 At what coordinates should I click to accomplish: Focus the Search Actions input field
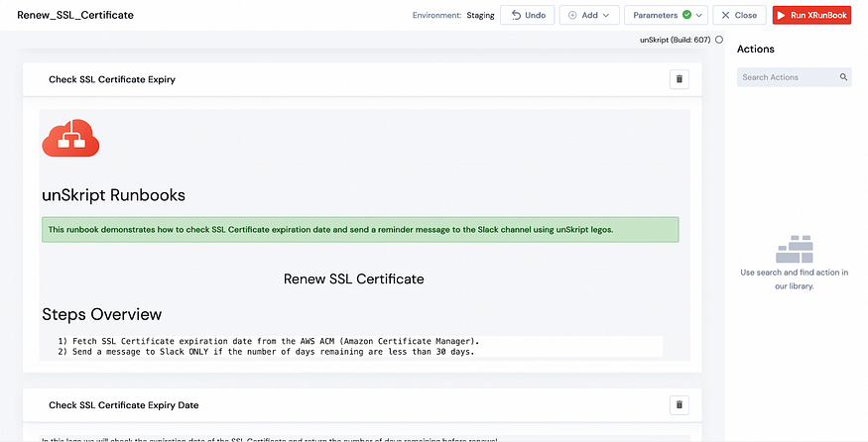(794, 77)
